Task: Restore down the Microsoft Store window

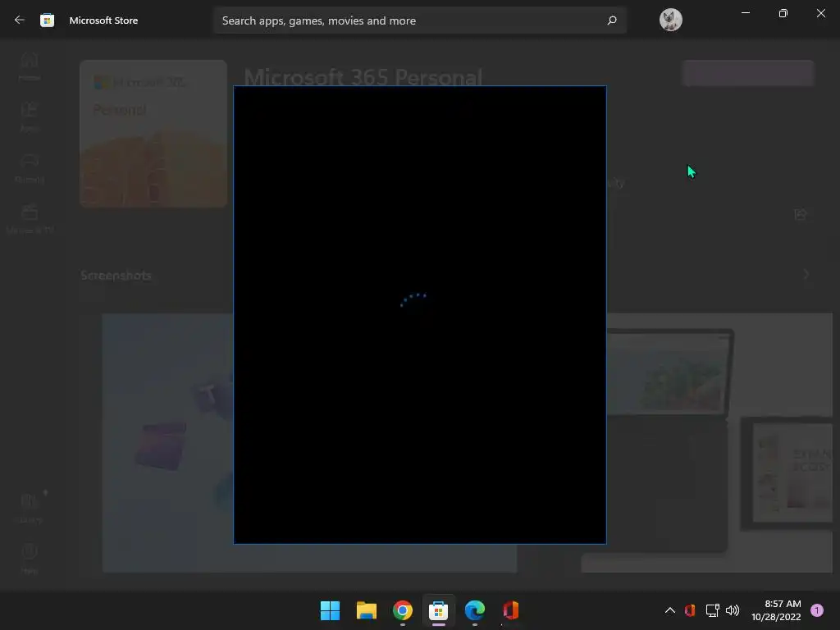Action: coord(783,13)
